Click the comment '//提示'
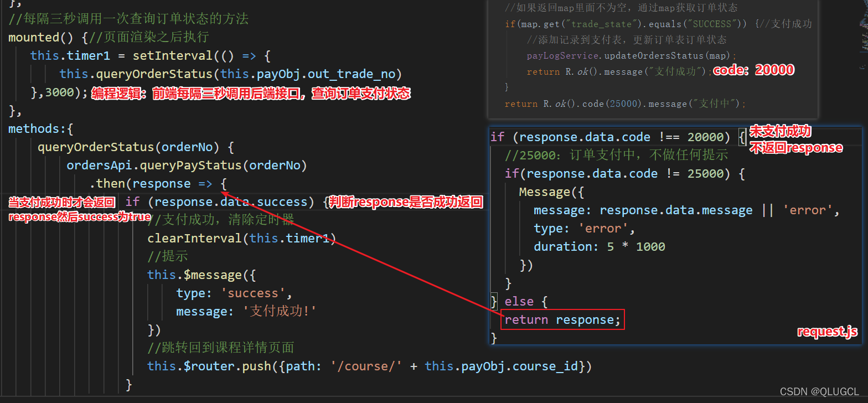This screenshot has height=403, width=868. coord(168,256)
